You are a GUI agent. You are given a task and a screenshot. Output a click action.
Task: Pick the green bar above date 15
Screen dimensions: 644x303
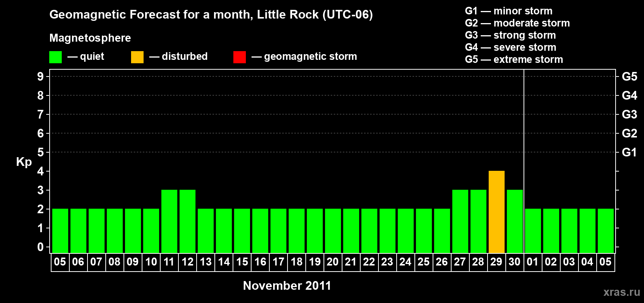click(x=242, y=231)
